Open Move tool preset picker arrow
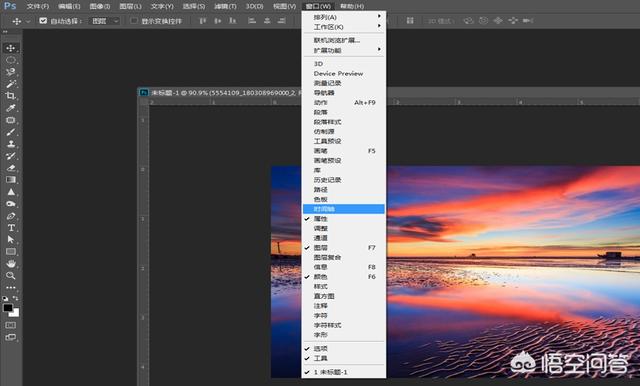The width and height of the screenshot is (640, 386). coord(28,21)
